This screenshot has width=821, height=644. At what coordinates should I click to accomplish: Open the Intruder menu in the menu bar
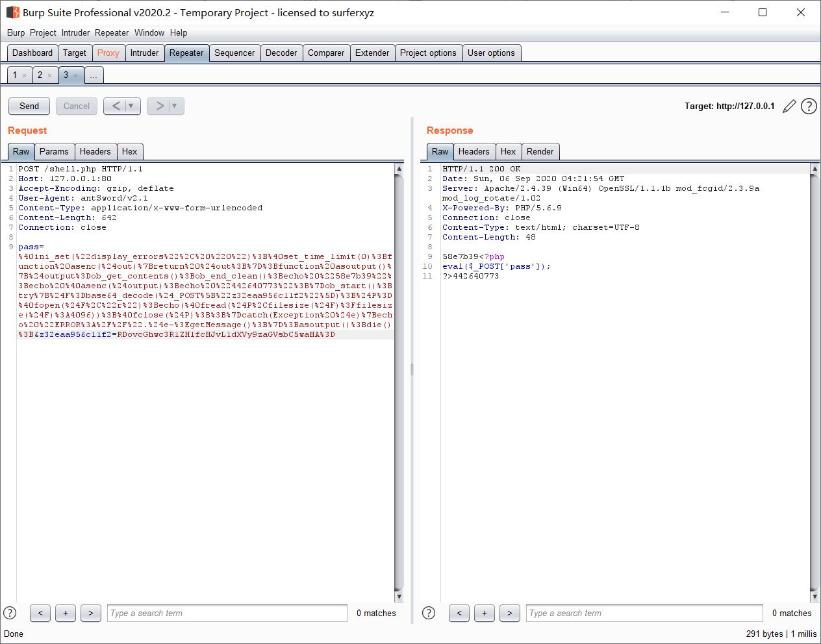click(76, 32)
